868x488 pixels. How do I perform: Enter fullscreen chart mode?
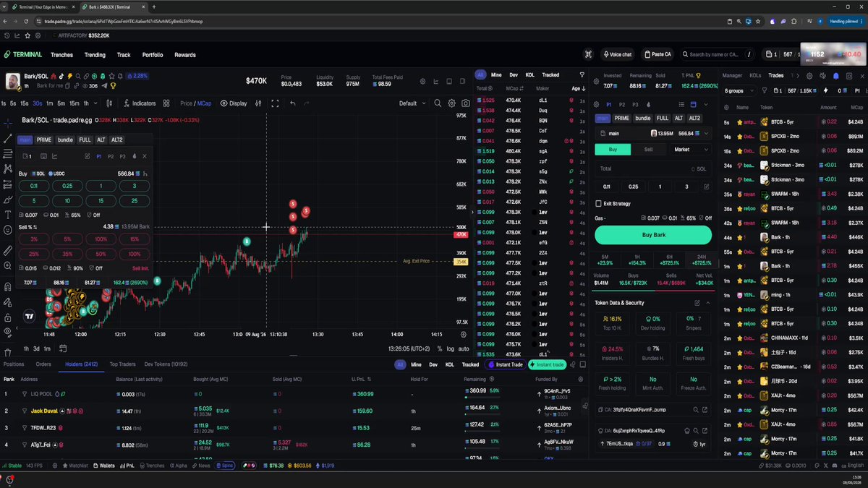pos(275,103)
